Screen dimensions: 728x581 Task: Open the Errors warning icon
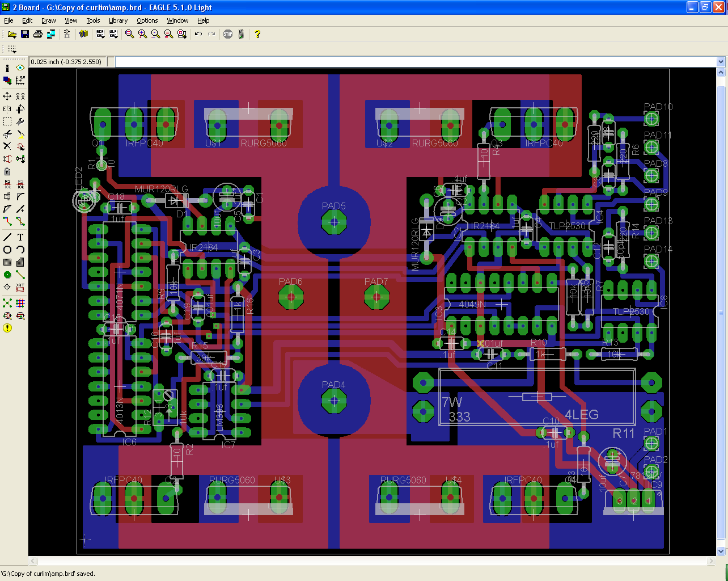[x=7, y=328]
